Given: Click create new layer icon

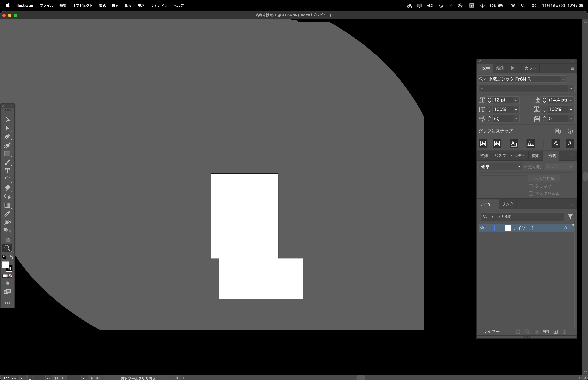Looking at the screenshot, I should 555,332.
